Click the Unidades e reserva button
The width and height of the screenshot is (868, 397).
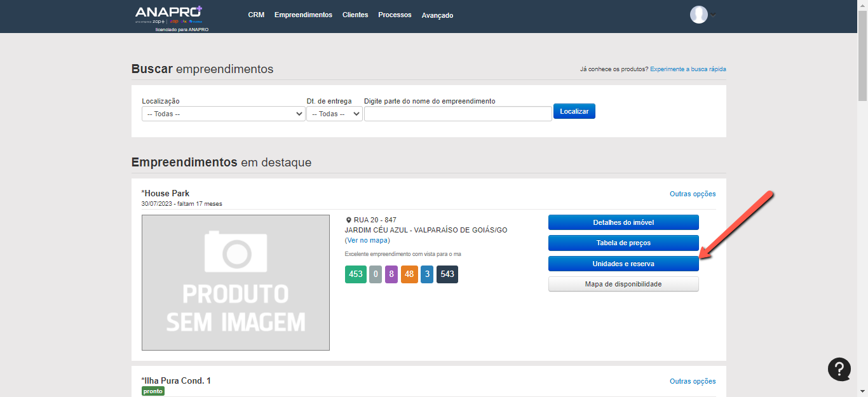click(623, 264)
